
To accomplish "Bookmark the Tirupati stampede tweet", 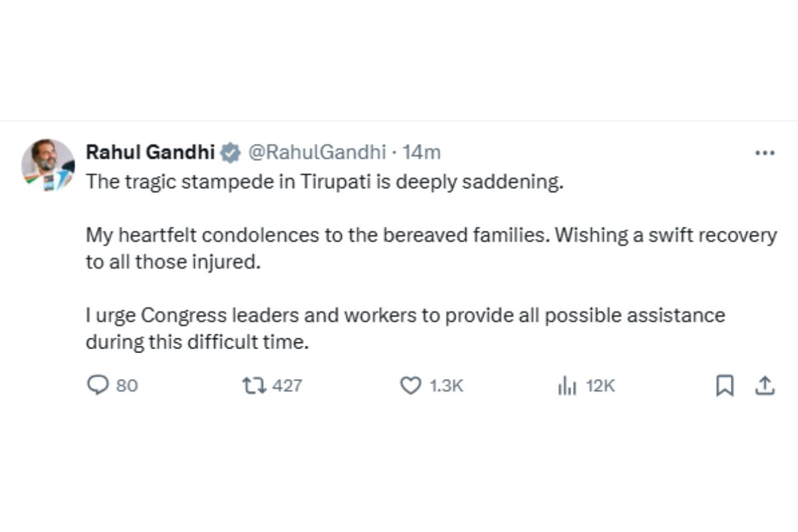I will 724,386.
